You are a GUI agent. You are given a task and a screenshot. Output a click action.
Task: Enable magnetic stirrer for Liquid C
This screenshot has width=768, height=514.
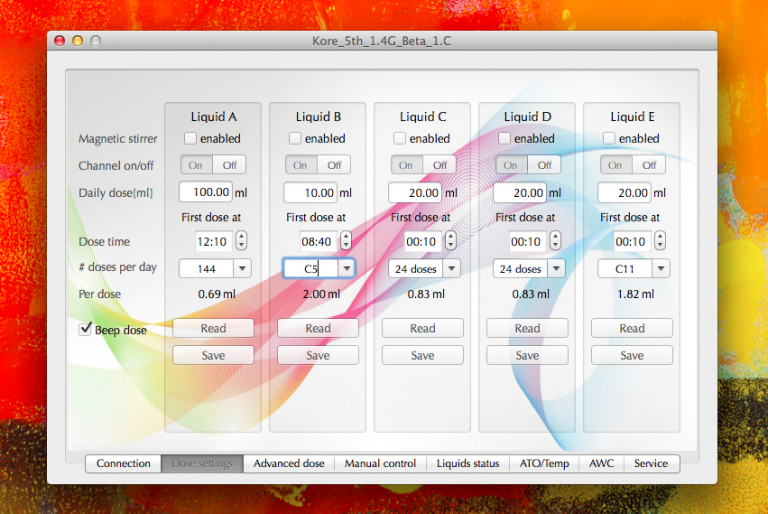pyautogui.click(x=400, y=139)
